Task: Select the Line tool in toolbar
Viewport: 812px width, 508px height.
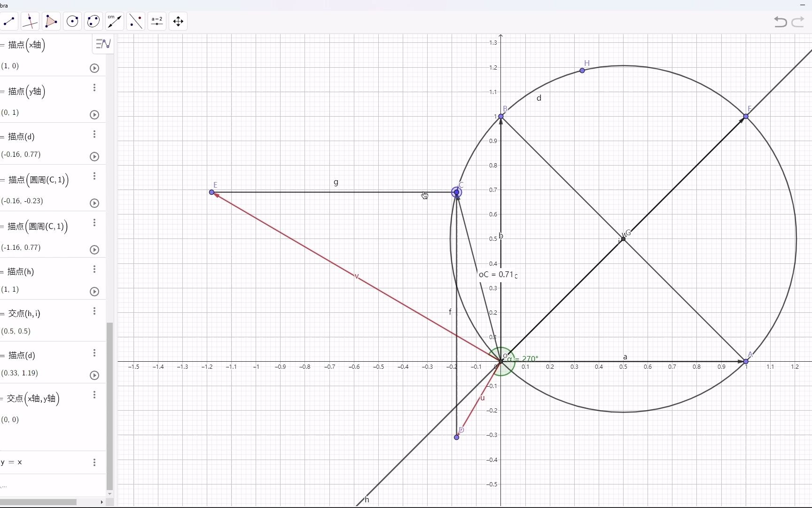Action: point(9,21)
